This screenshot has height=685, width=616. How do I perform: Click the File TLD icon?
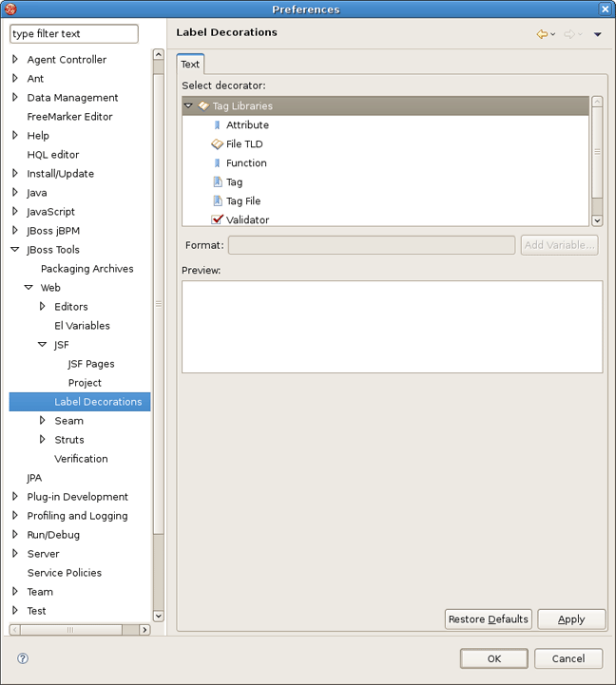(217, 144)
